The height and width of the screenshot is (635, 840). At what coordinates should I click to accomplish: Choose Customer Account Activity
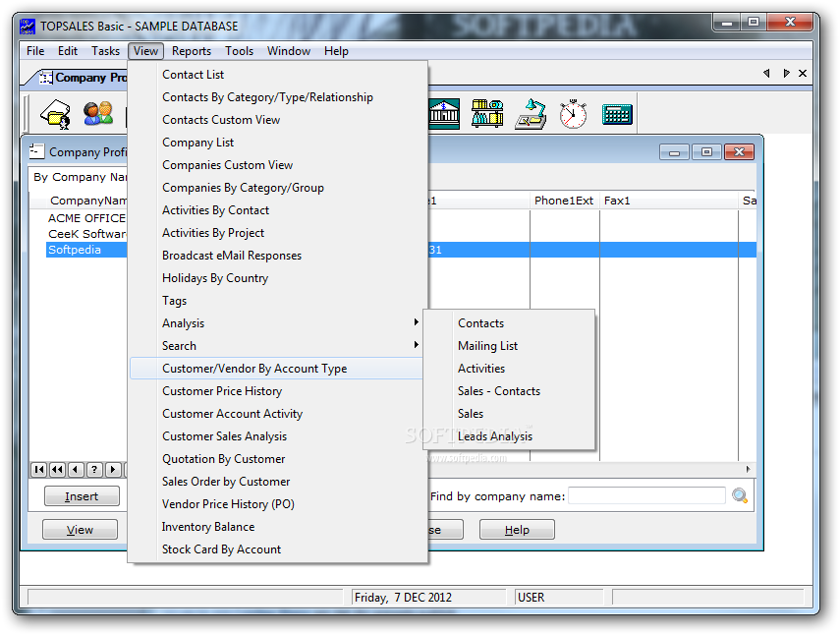(x=276, y=414)
